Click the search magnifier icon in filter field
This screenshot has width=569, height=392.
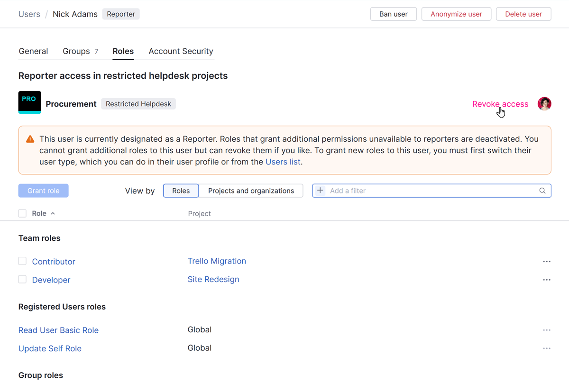[x=542, y=191]
